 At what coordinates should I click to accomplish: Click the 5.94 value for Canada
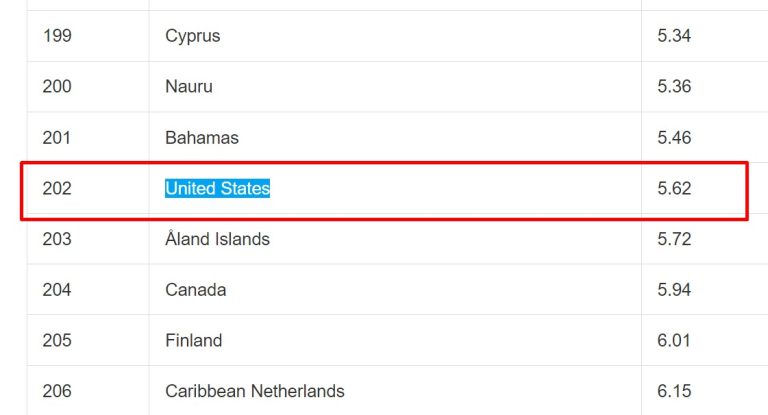tap(674, 290)
